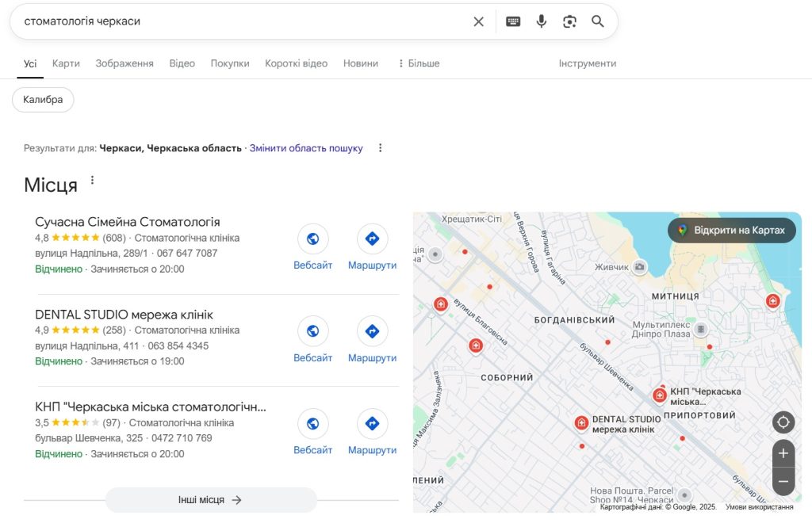The height and width of the screenshot is (523, 812).
Task: Get directions to DENTAL STUDIO мережа клінік
Action: [x=373, y=340]
